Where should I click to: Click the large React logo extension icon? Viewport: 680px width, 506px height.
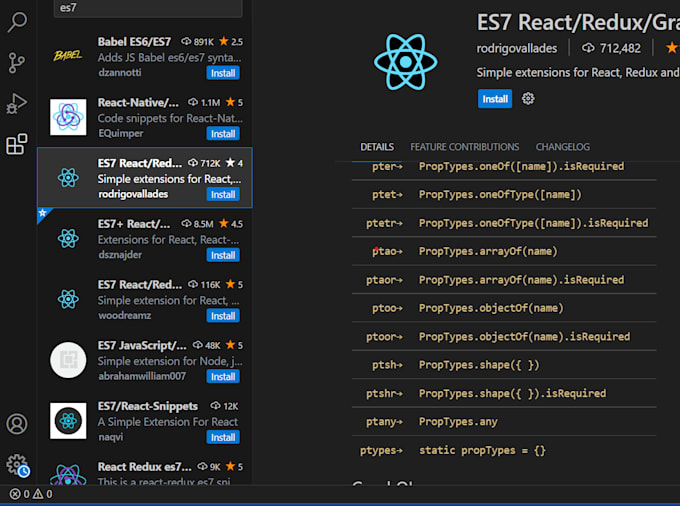[x=405, y=62]
